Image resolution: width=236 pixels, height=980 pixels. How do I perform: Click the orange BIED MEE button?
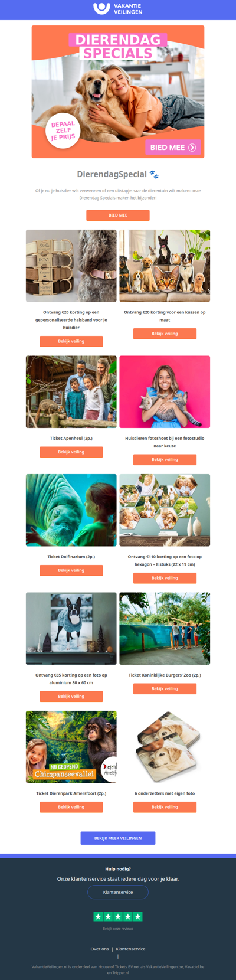(x=118, y=215)
